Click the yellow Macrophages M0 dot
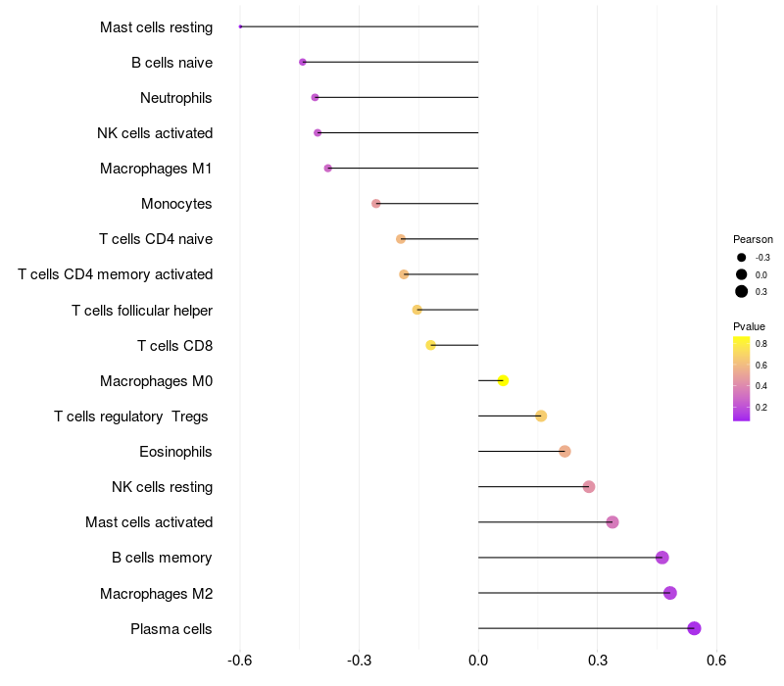Viewport: 784px width, 686px height. pos(503,380)
